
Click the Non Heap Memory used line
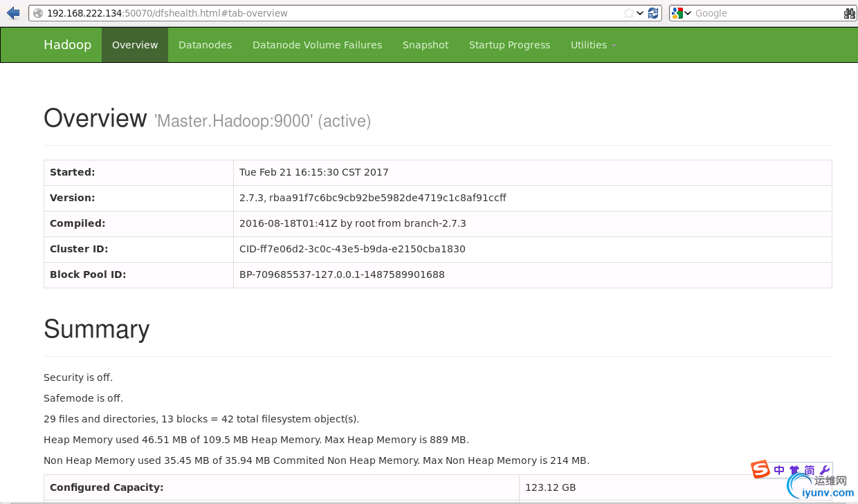pos(316,460)
